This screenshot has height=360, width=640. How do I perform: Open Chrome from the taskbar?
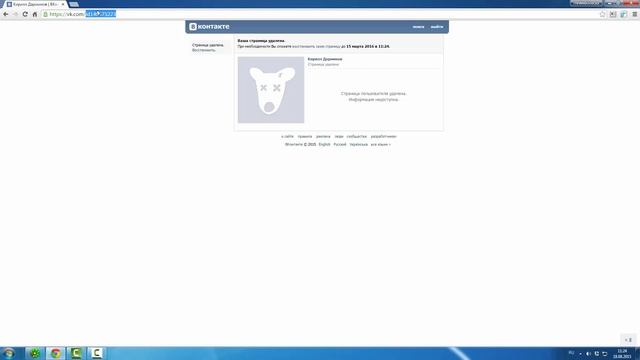56,353
